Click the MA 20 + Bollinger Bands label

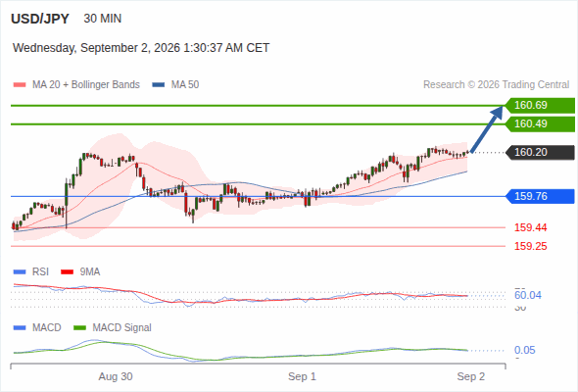tap(86, 85)
